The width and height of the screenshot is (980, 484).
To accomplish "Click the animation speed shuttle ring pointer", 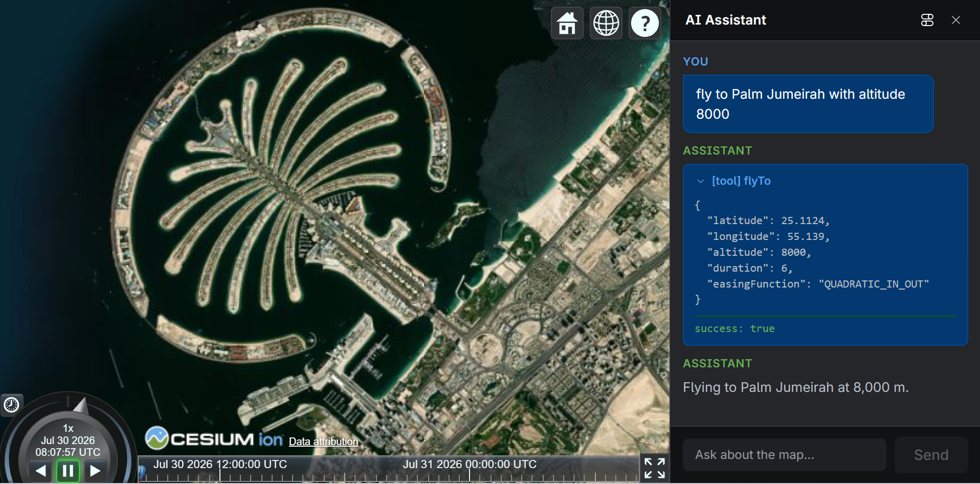I will coord(81,406).
